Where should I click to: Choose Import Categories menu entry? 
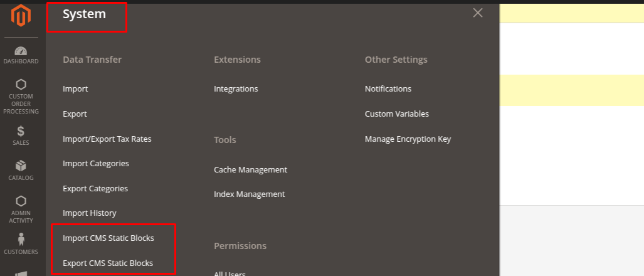pos(96,164)
